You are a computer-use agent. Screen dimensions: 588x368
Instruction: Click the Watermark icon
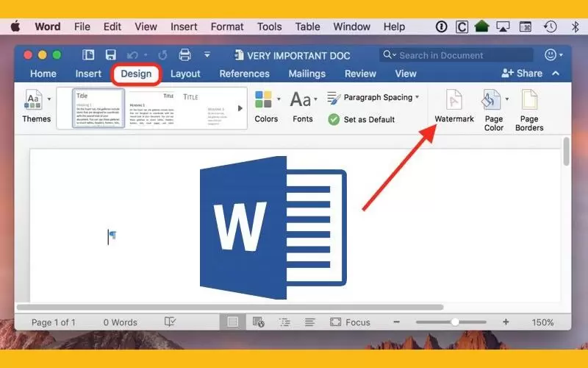click(453, 99)
